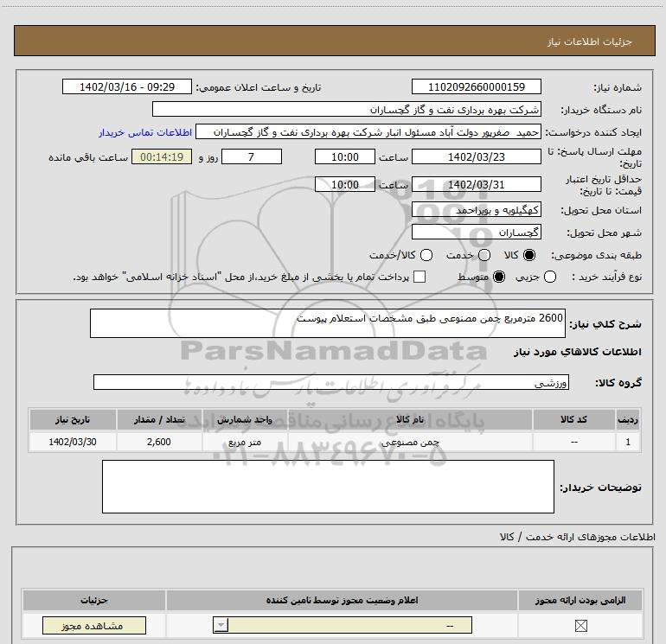Click the الزامی بودن ارائه مجوز header

click(580, 600)
